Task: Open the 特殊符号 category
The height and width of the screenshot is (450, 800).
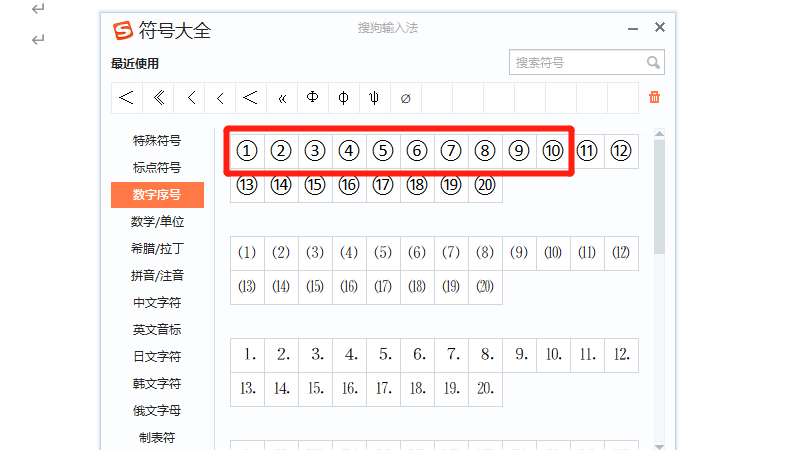Action: [x=157, y=141]
